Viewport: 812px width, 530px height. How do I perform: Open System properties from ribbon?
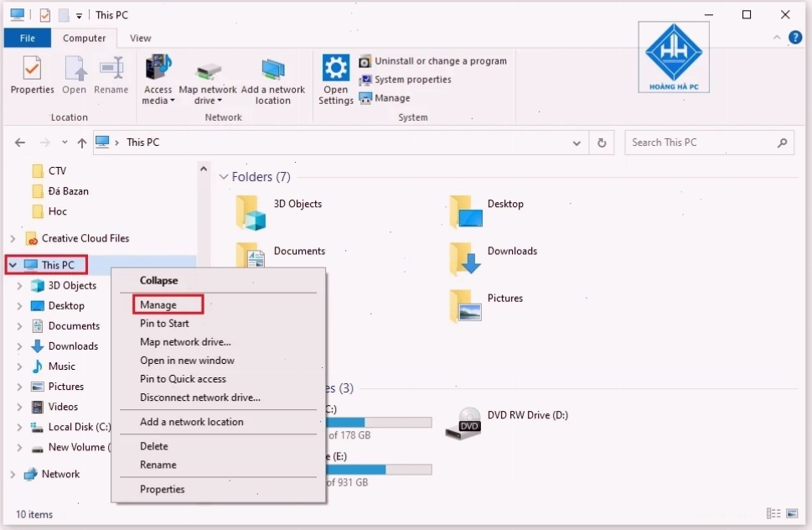point(405,80)
